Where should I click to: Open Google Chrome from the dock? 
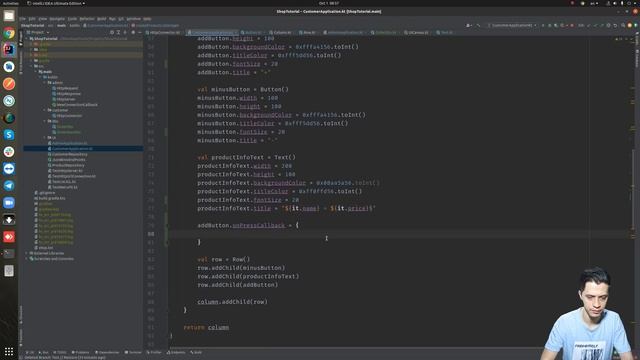tap(9, 33)
